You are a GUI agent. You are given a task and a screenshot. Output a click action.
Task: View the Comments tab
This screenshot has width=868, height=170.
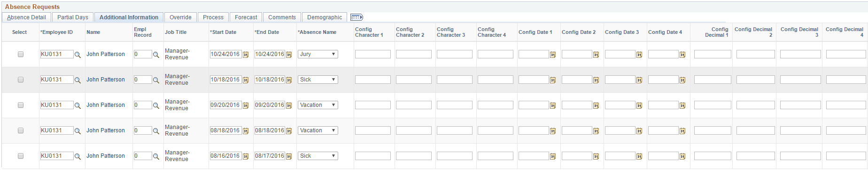[x=282, y=17]
